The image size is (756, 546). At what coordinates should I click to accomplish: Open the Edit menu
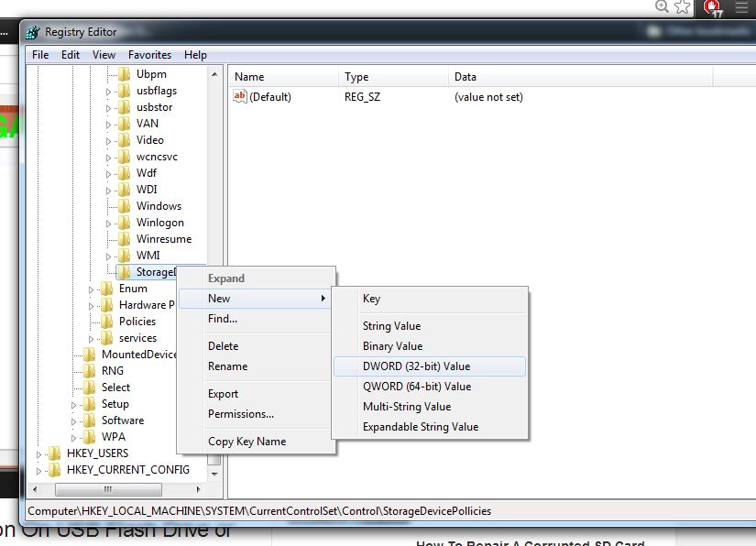tap(71, 55)
